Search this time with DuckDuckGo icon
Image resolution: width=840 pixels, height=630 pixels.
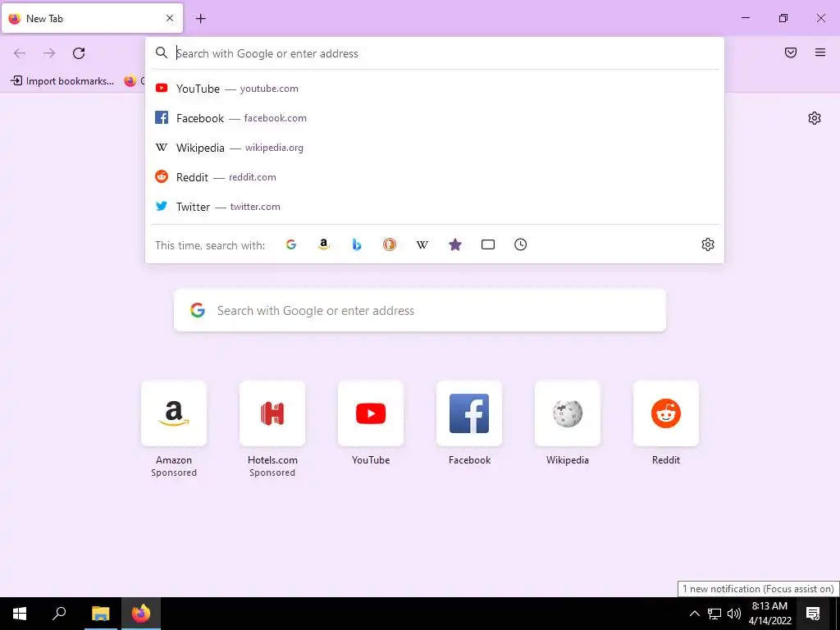click(x=390, y=244)
